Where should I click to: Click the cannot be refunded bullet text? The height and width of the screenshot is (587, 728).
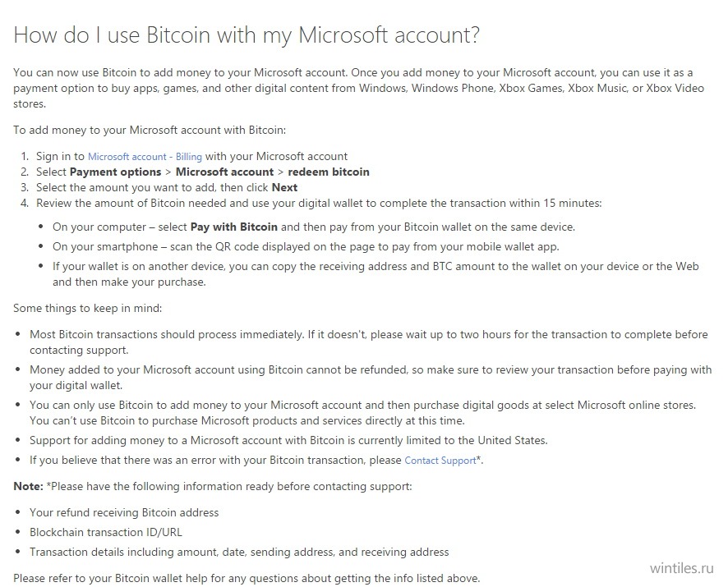click(371, 378)
